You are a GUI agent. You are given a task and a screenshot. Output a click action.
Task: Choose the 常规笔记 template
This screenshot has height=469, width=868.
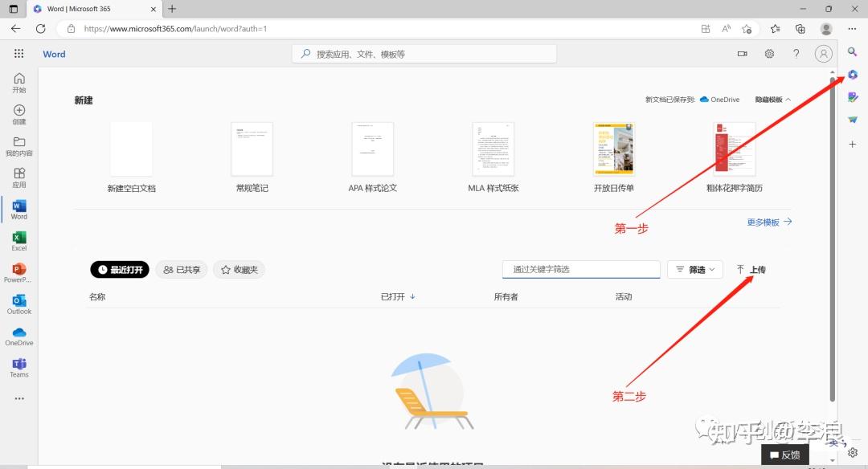tap(252, 157)
